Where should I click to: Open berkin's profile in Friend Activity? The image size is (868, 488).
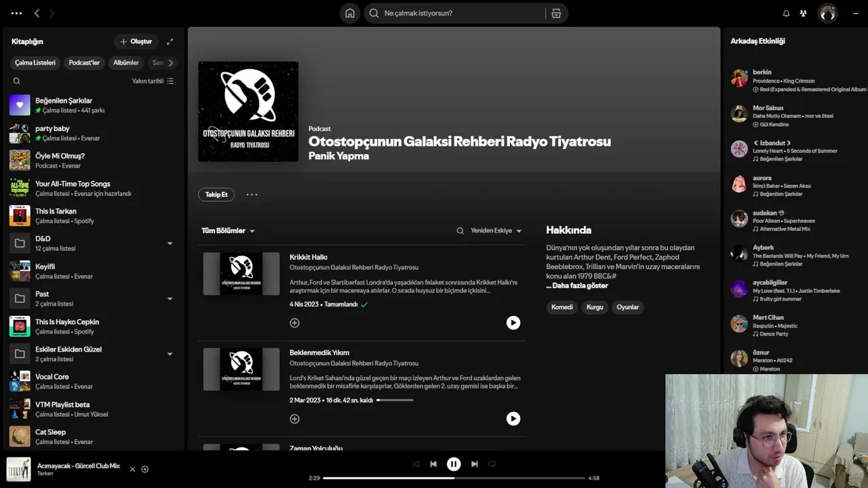tap(762, 72)
